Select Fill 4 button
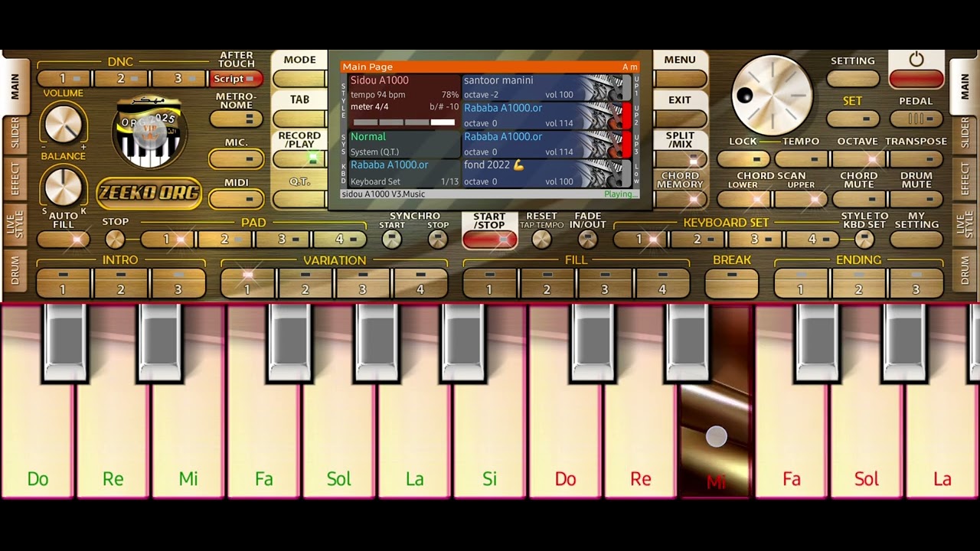 point(662,283)
